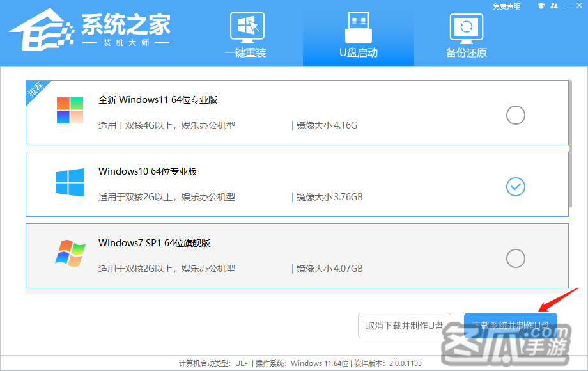Screen dimensions: 588x371
Task: Click the 取消下载并制作U盘 button
Action: (x=405, y=326)
